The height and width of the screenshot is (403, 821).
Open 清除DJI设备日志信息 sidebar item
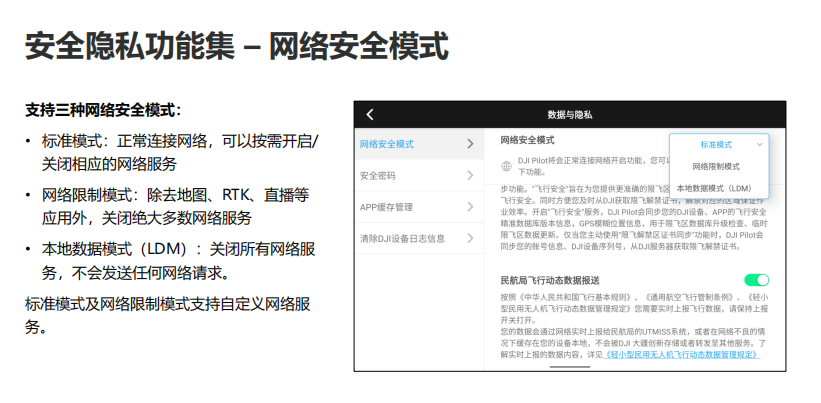point(419,238)
